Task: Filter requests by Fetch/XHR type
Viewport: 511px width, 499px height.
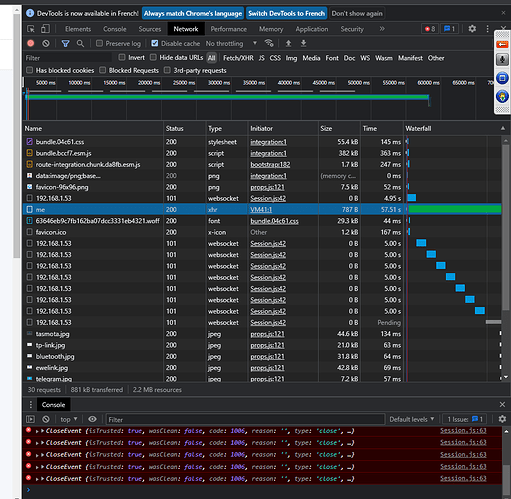Action: click(238, 58)
